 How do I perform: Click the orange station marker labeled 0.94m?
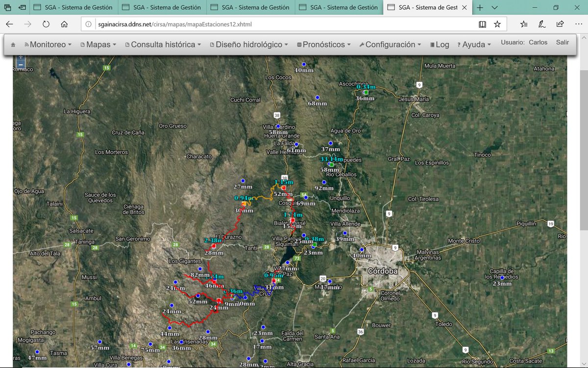[x=244, y=204]
